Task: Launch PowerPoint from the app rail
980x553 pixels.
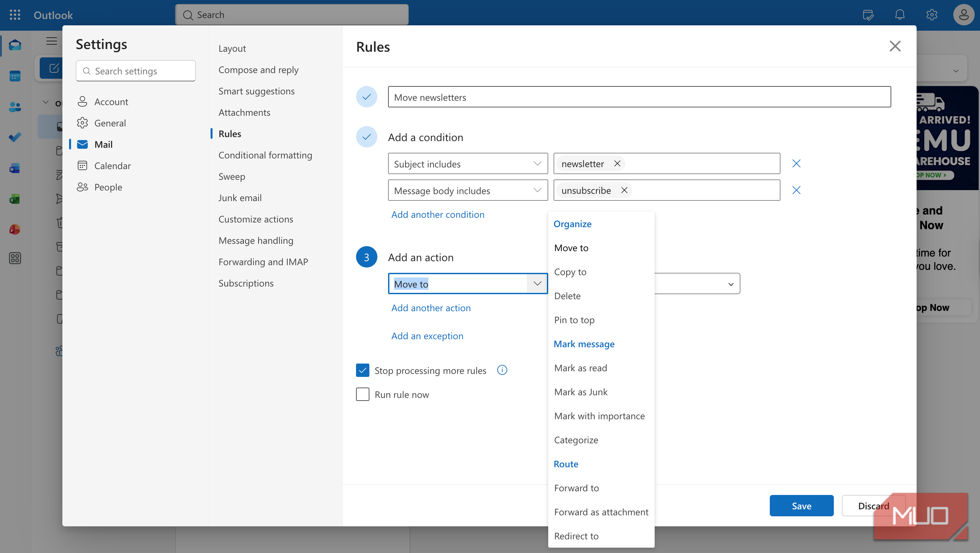Action: click(x=15, y=229)
